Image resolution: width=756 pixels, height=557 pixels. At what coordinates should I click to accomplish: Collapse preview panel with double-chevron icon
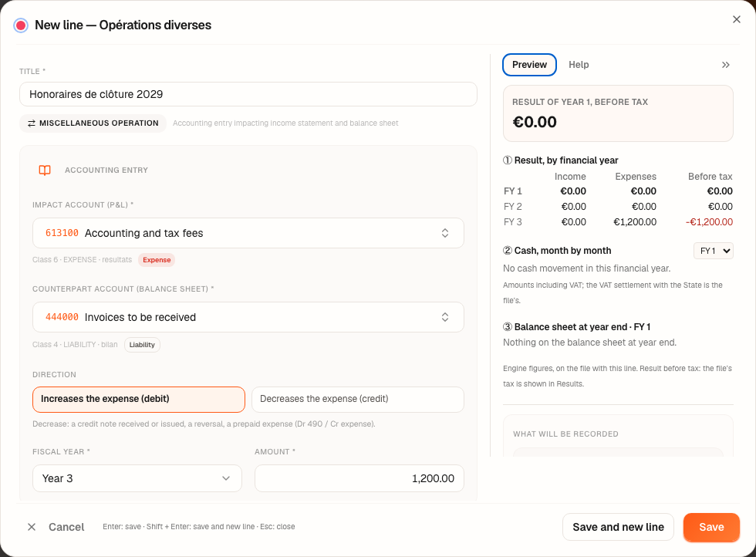(725, 65)
